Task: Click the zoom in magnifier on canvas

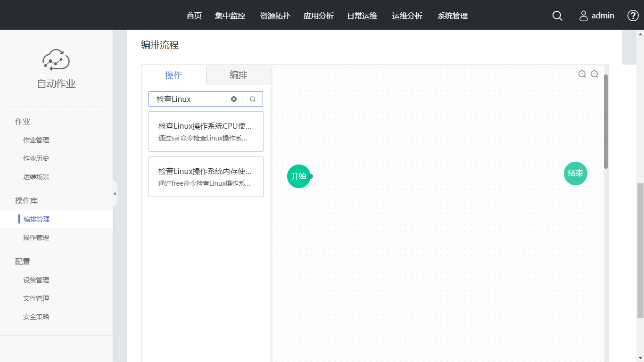Action: tap(582, 74)
